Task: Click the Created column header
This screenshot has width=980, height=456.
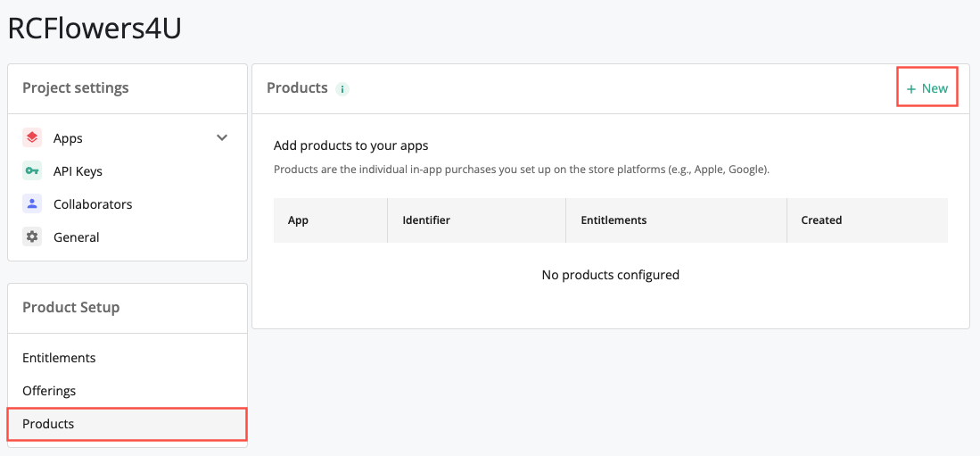Action: click(821, 220)
